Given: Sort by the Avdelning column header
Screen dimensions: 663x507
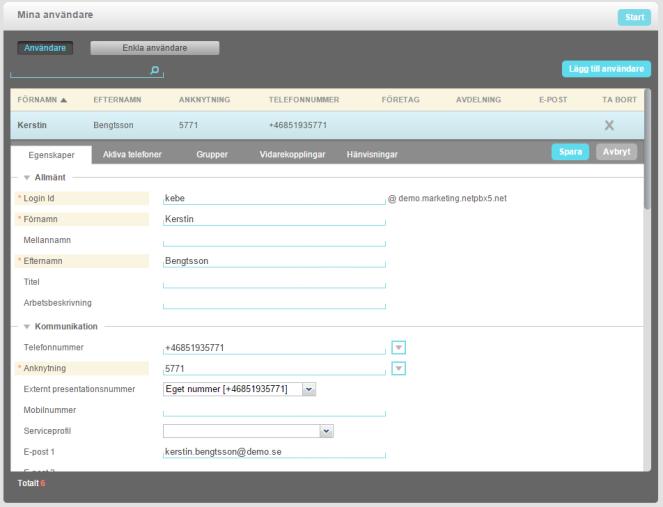Looking at the screenshot, I should coord(478,100).
